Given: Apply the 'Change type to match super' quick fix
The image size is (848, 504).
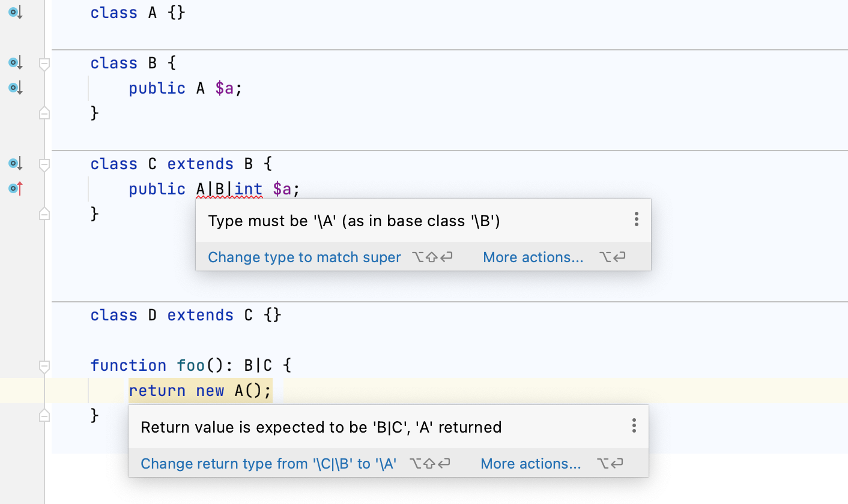Looking at the screenshot, I should [304, 257].
